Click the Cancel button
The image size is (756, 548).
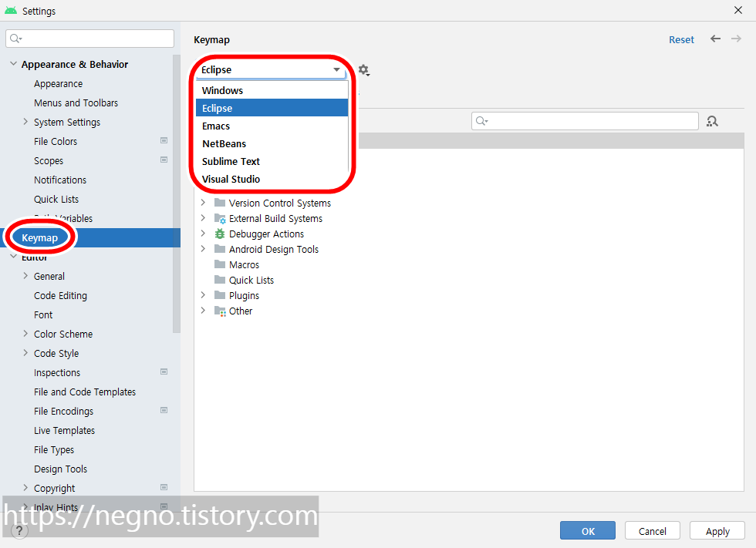tap(653, 531)
